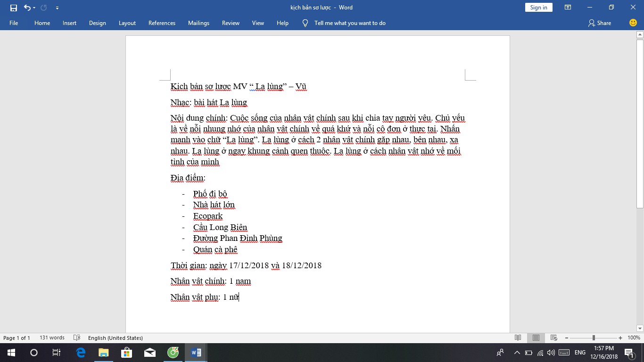The height and width of the screenshot is (362, 644).
Task: Share the document
Action: coord(599,23)
